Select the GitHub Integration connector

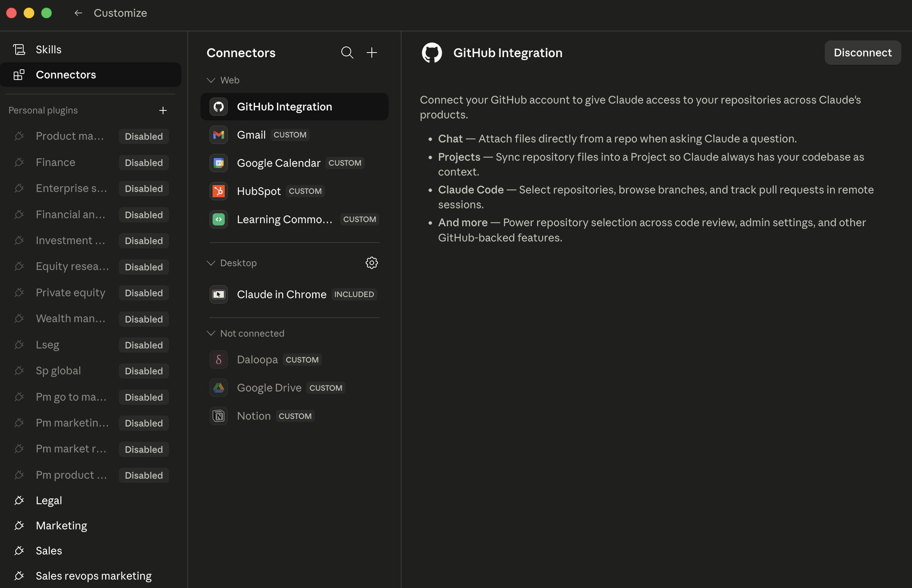point(294,107)
